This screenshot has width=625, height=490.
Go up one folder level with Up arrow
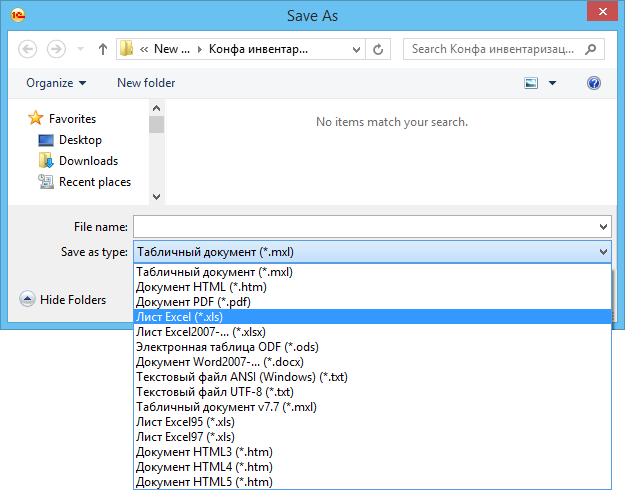[103, 49]
